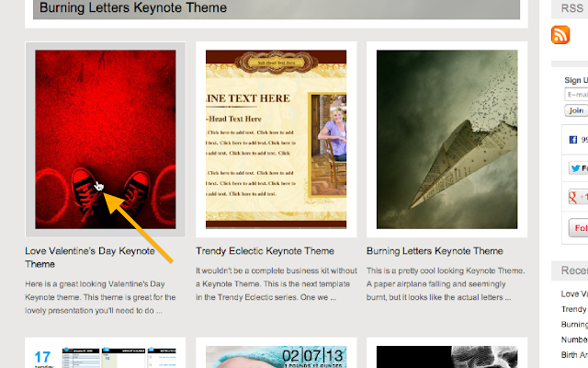
Task: Open the calendar thumbnail showing 17
Action: pyautogui.click(x=106, y=357)
